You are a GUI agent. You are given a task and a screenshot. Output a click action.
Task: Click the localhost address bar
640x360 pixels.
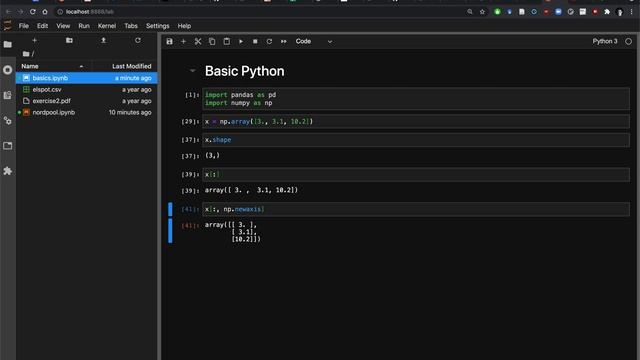(x=261, y=12)
